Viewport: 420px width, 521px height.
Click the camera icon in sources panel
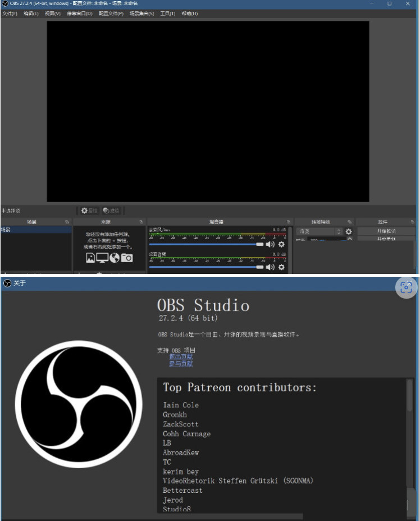pos(126,258)
